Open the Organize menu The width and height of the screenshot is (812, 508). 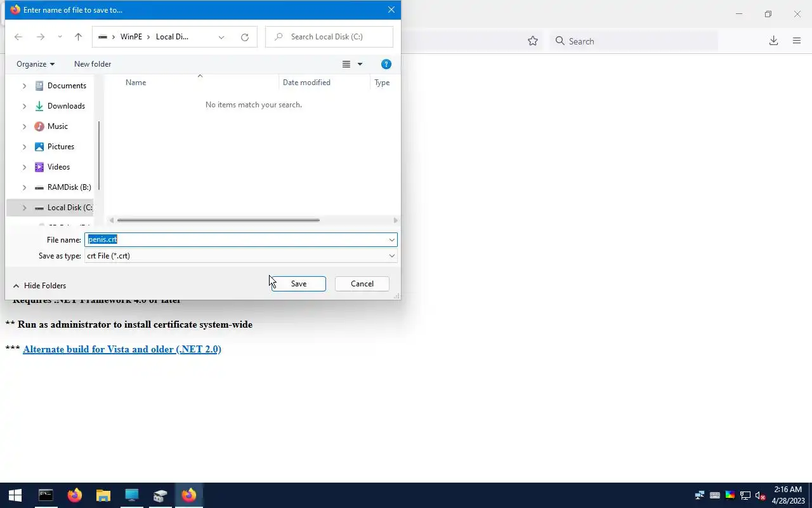click(36, 64)
